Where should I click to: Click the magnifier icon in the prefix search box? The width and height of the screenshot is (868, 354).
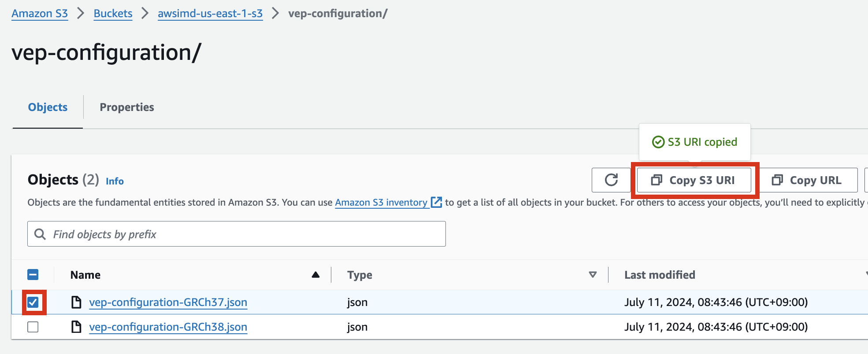pos(40,234)
